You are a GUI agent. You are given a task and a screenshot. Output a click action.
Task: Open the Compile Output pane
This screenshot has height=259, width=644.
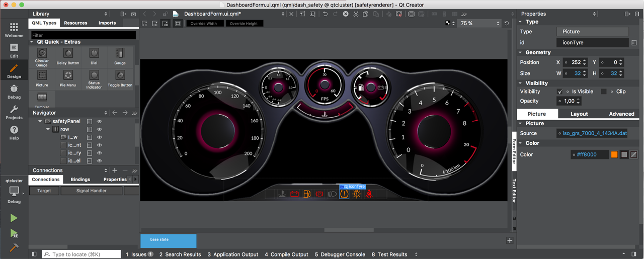286,254
